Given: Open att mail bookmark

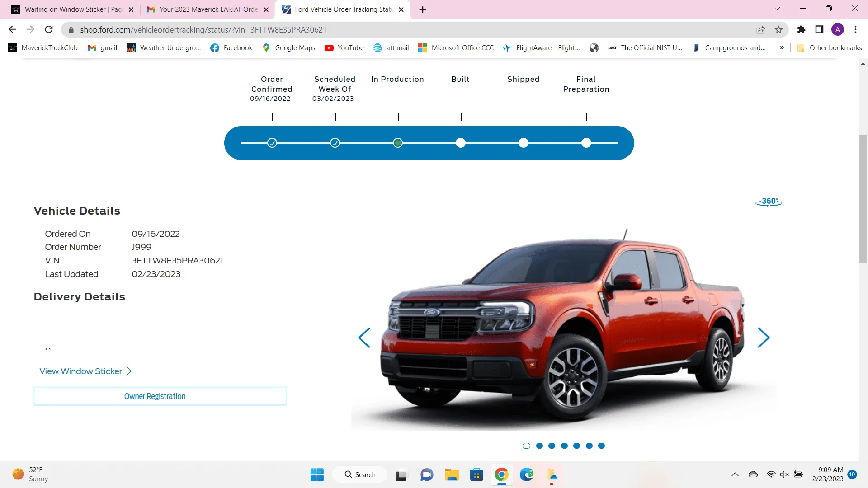Looking at the screenshot, I should 391,48.
